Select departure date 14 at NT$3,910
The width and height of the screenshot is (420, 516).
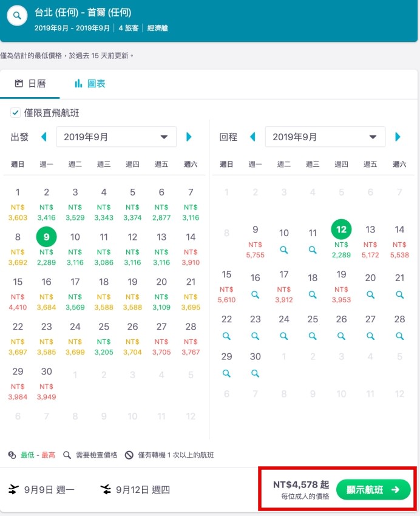(x=191, y=249)
